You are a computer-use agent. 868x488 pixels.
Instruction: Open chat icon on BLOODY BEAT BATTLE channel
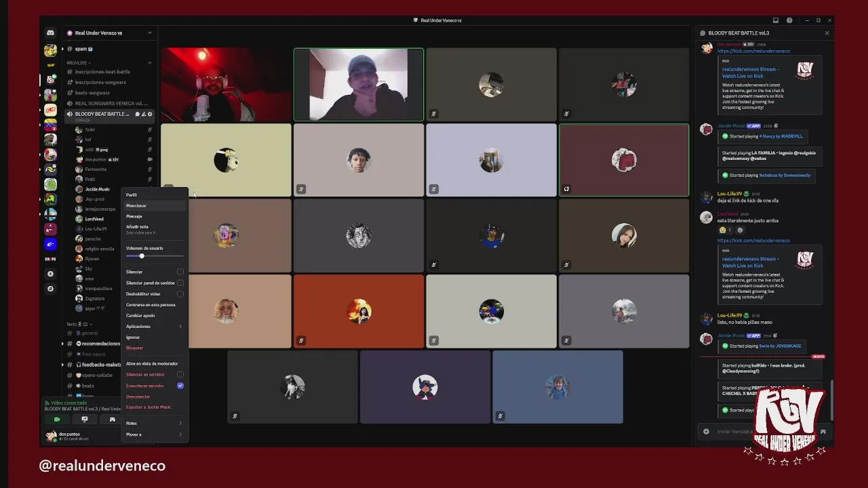[137, 114]
